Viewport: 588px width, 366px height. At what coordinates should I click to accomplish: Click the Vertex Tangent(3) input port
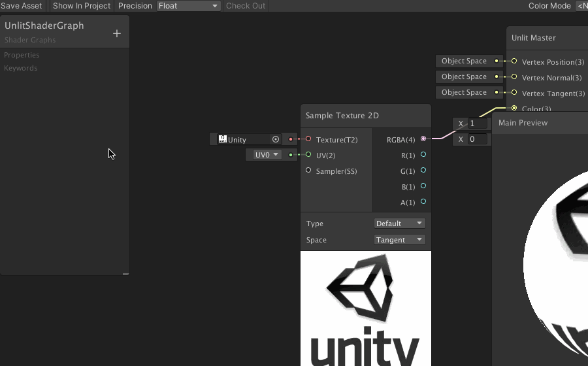point(514,92)
